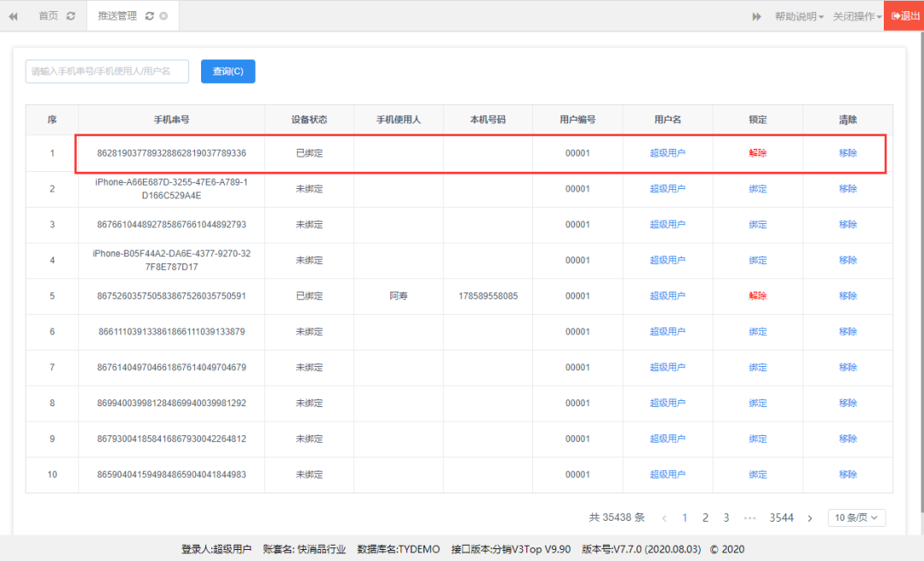This screenshot has height=561, width=924.
Task: Click 超级用户 link in row 5
Action: tap(667, 296)
